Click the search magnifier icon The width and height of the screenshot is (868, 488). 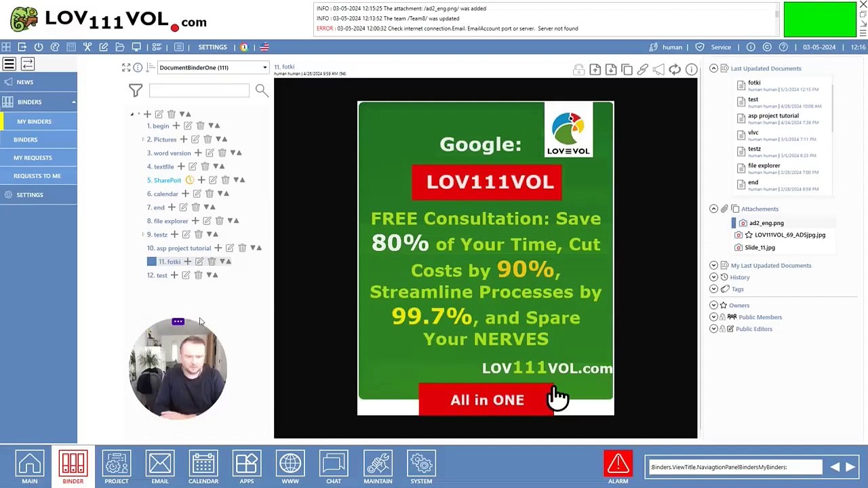point(262,90)
